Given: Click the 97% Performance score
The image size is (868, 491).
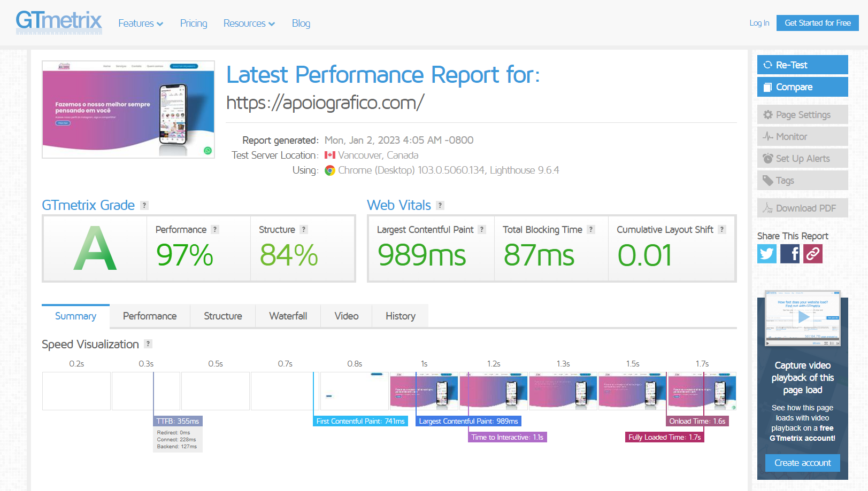Looking at the screenshot, I should (x=185, y=255).
